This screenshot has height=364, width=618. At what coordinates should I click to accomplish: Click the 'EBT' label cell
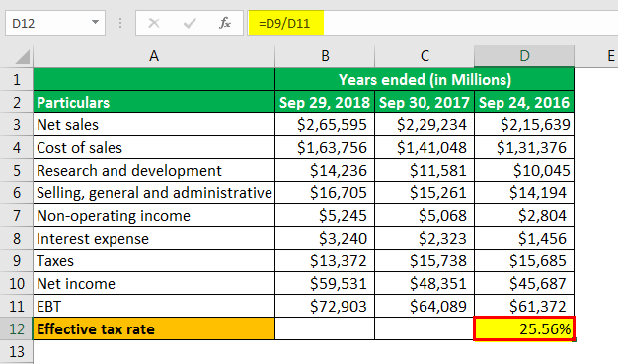tap(154, 306)
